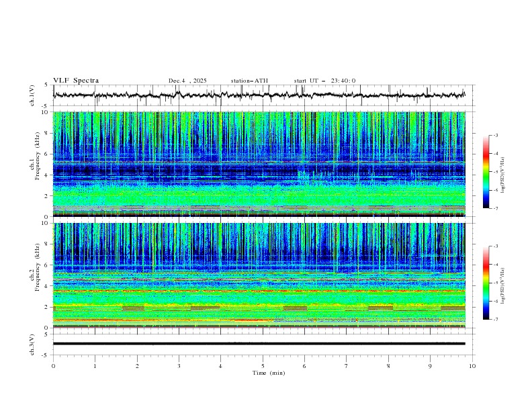The image size is (532, 411).
Task: Select the date text "Dec.4 , 2025"
Action: coord(187,81)
